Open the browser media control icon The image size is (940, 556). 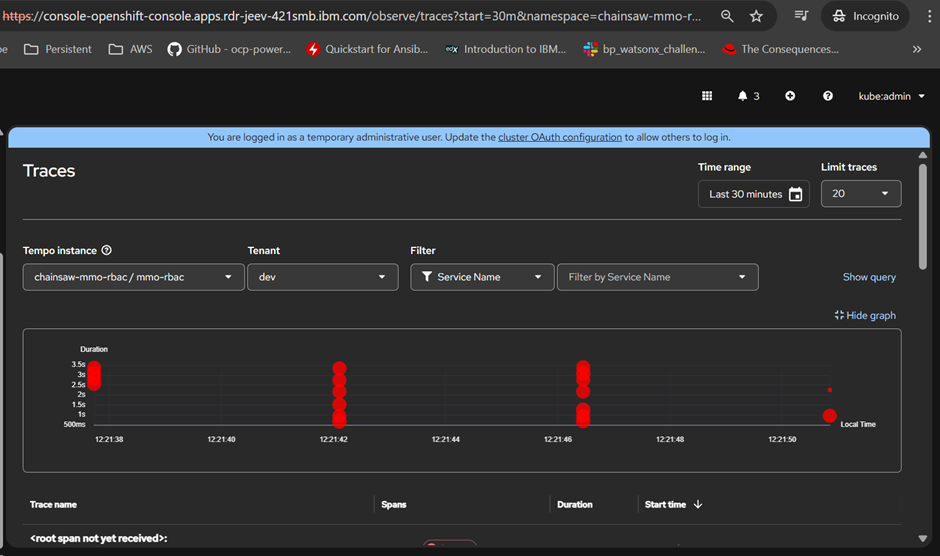[801, 16]
